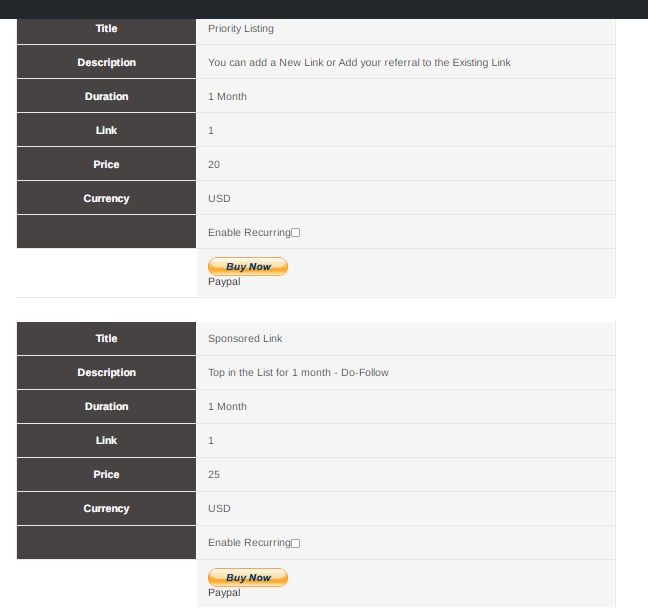Select USD currency value for Sponsored Link
The image size is (648, 608).
click(x=219, y=508)
